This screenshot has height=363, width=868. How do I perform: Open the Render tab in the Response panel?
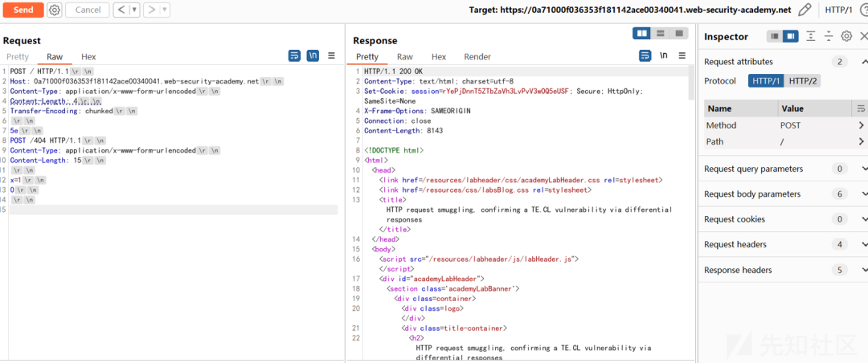tap(477, 56)
